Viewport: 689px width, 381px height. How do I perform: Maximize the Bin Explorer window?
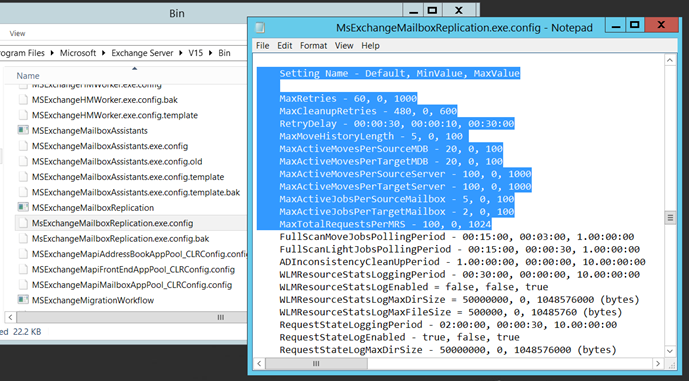[x=432, y=10]
